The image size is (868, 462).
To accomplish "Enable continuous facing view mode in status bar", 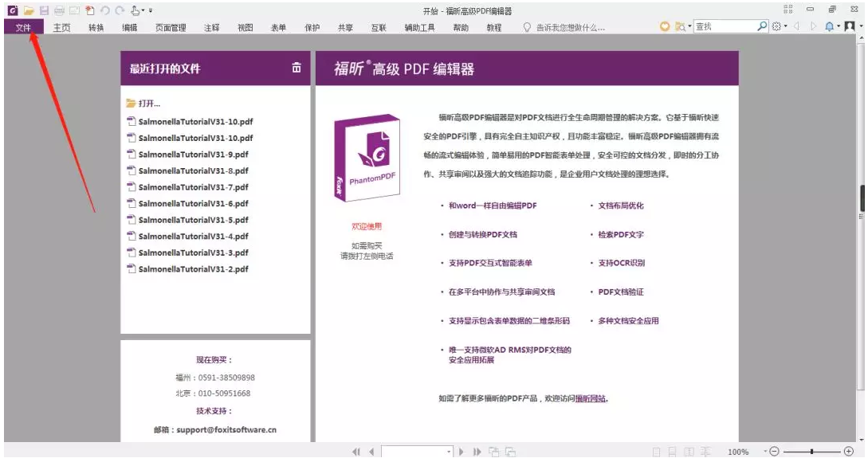I will coord(705,452).
